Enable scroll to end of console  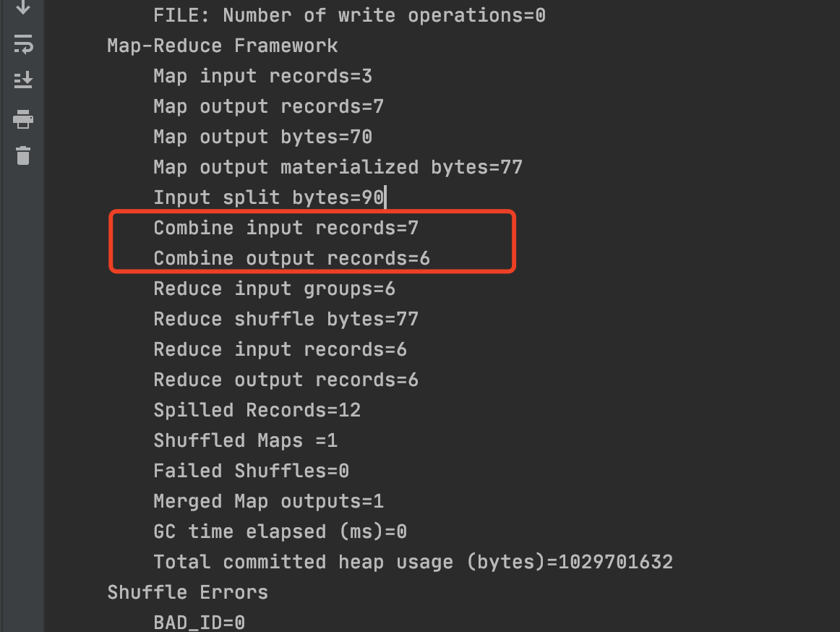coord(23,80)
